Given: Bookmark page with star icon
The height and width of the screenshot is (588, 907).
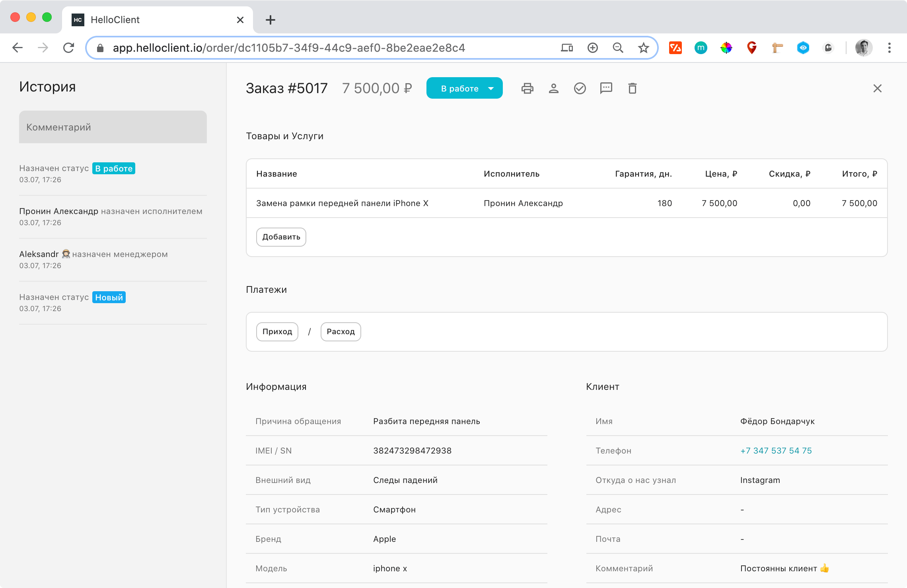Looking at the screenshot, I should 643,48.
